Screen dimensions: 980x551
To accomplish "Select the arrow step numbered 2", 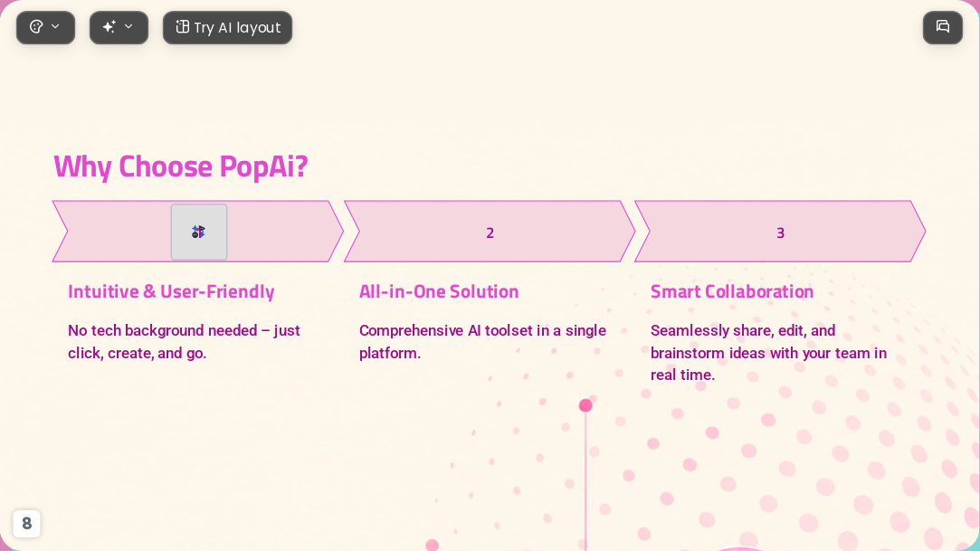I will (490, 231).
